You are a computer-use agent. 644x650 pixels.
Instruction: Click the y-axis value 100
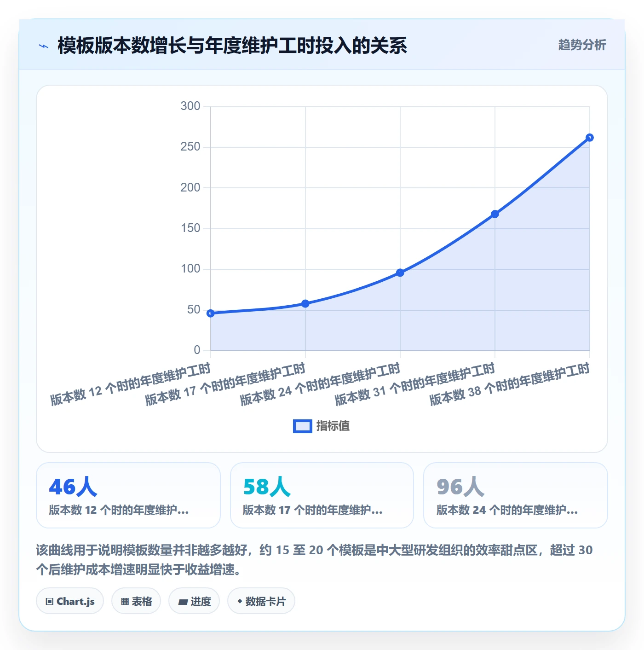coord(190,269)
